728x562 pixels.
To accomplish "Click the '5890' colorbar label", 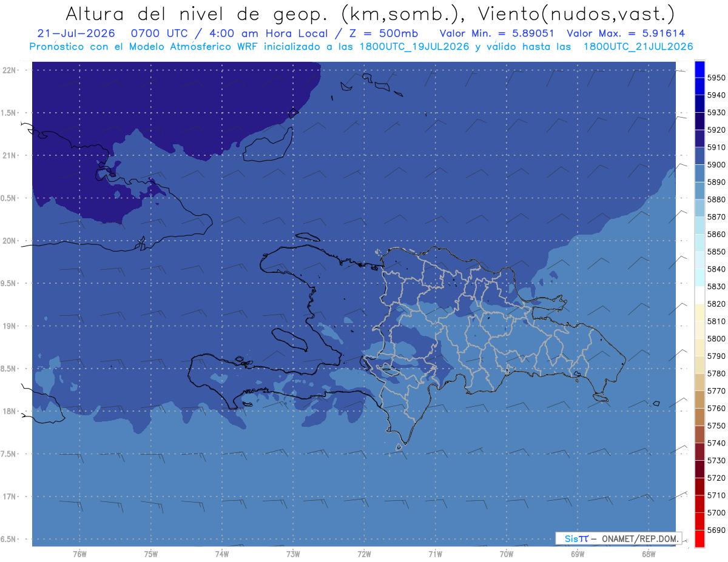I will point(716,182).
